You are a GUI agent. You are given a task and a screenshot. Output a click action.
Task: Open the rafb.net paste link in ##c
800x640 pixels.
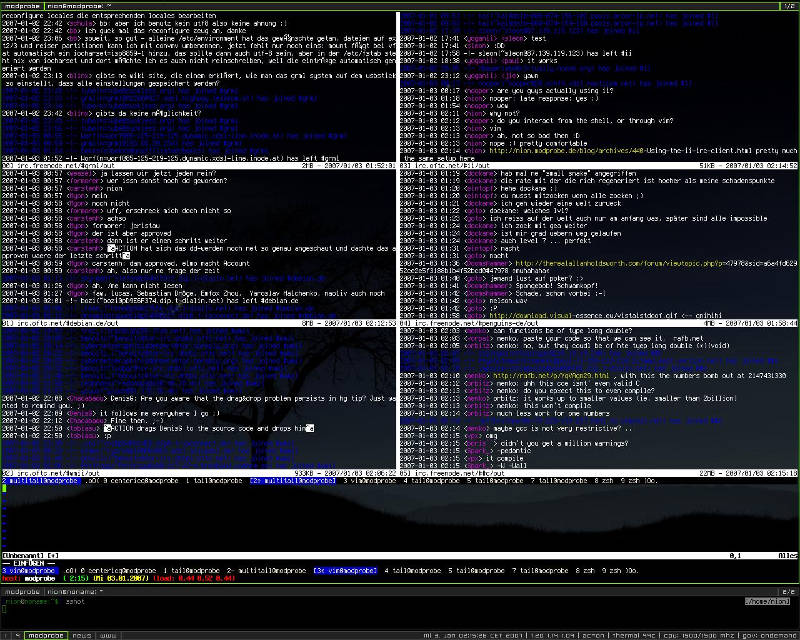point(551,376)
